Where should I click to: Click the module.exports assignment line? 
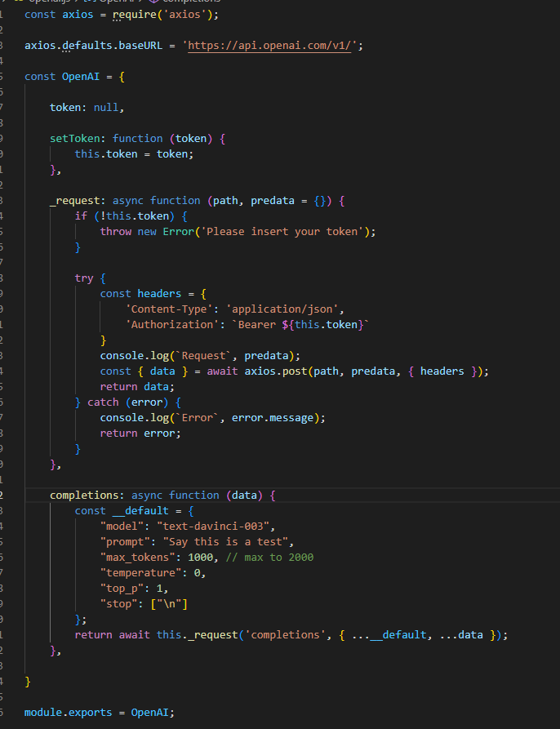tap(100, 712)
